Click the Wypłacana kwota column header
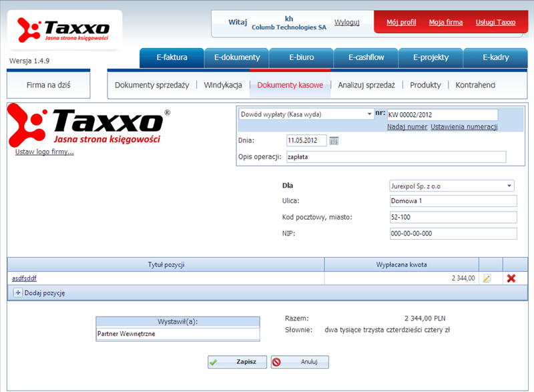Screen dimensions: 534x392 [402, 264]
